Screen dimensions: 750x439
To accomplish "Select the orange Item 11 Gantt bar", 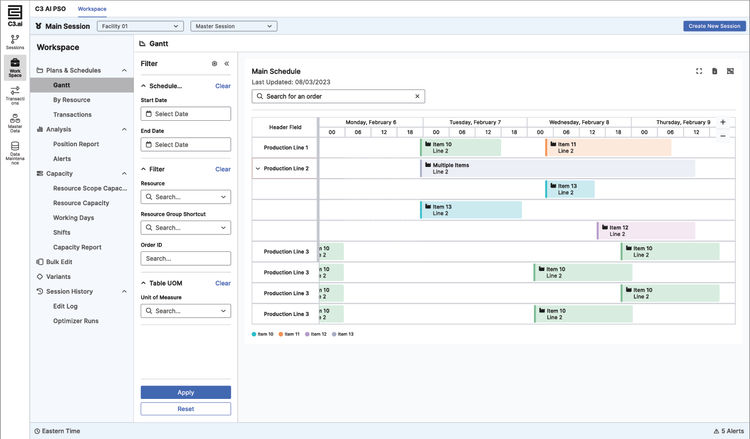I will click(608, 147).
